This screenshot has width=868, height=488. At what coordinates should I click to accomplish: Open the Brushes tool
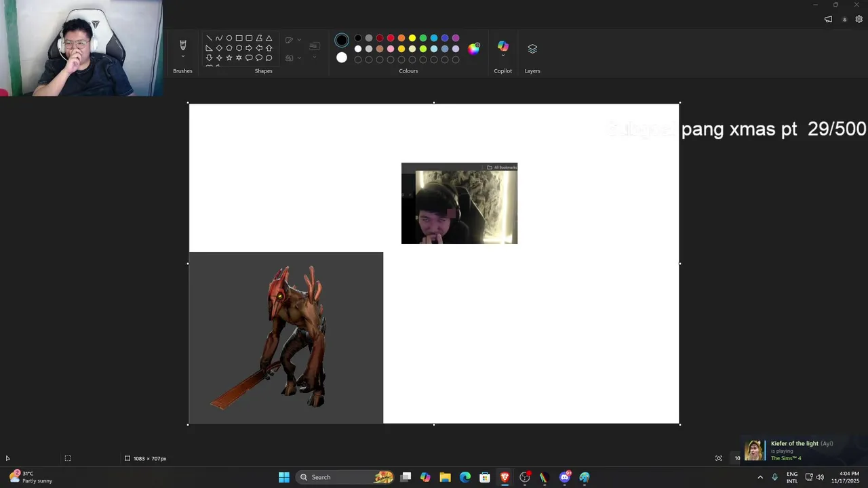182,45
